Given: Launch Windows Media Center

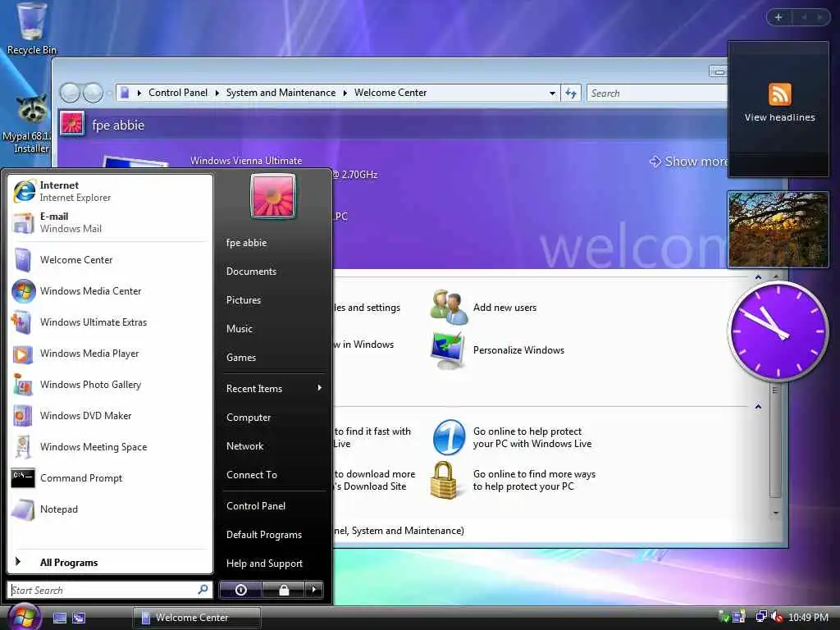Looking at the screenshot, I should (x=110, y=291).
